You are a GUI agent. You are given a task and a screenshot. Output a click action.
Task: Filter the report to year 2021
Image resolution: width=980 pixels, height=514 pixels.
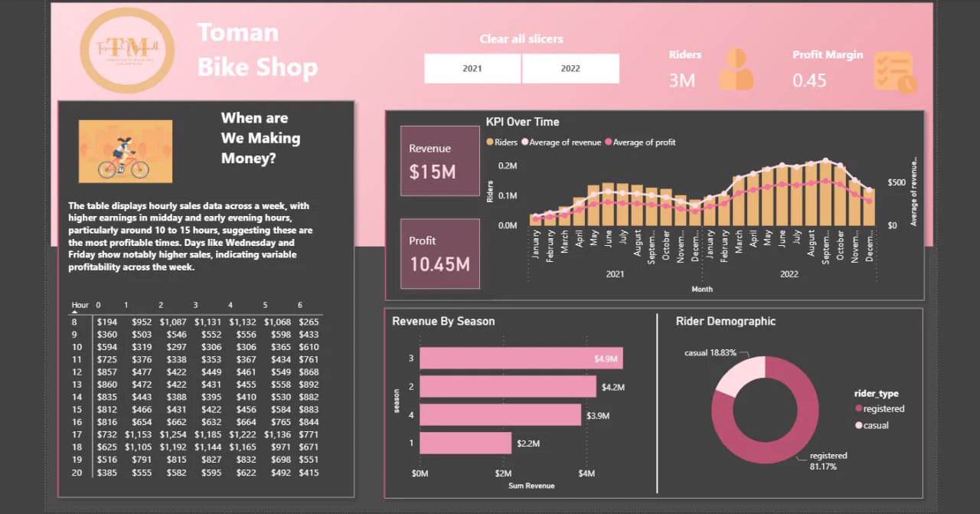point(472,68)
